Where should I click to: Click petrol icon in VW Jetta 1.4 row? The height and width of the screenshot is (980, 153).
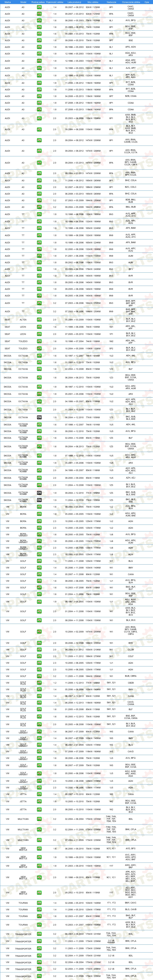39,794
